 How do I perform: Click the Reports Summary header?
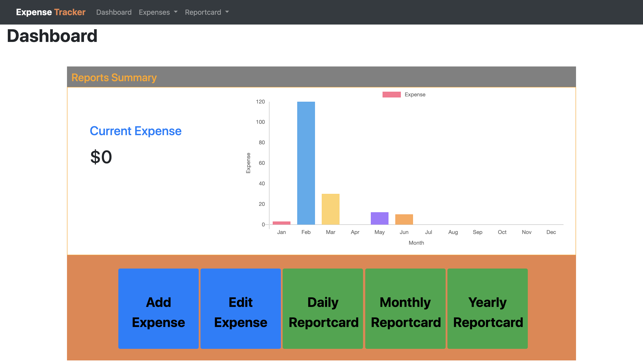(x=114, y=77)
